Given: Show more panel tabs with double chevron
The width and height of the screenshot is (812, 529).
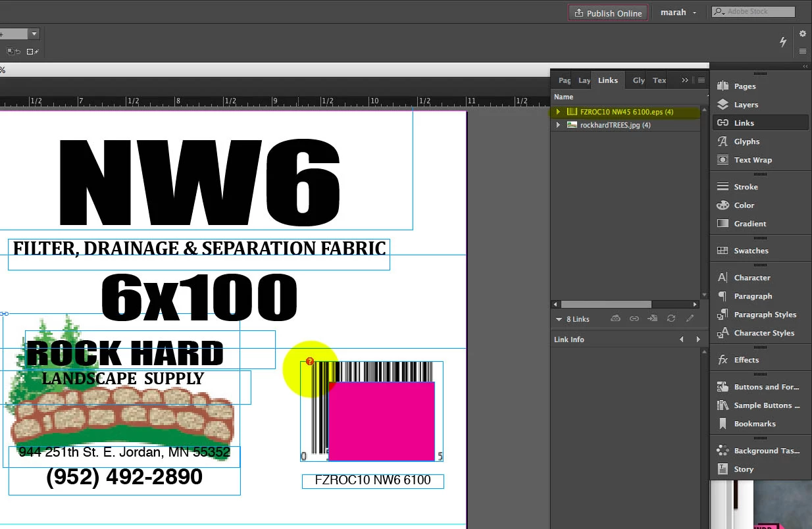Looking at the screenshot, I should [x=685, y=80].
